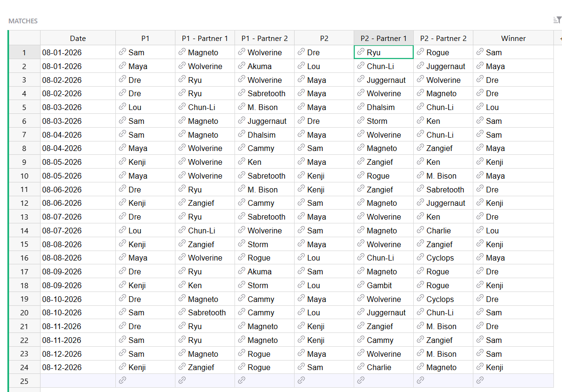Select the Juggernaut cell in row 6
This screenshot has height=392, width=562.
pyautogui.click(x=265, y=121)
